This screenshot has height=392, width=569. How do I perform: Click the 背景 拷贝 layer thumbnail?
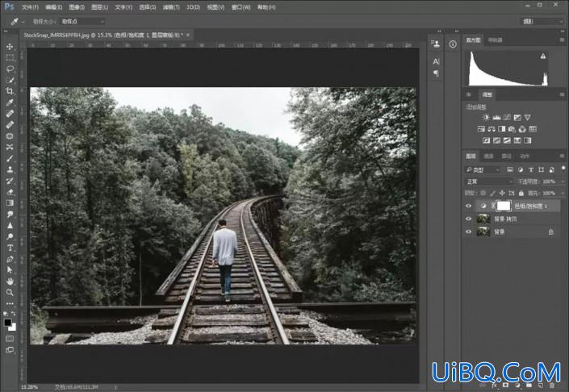point(483,219)
